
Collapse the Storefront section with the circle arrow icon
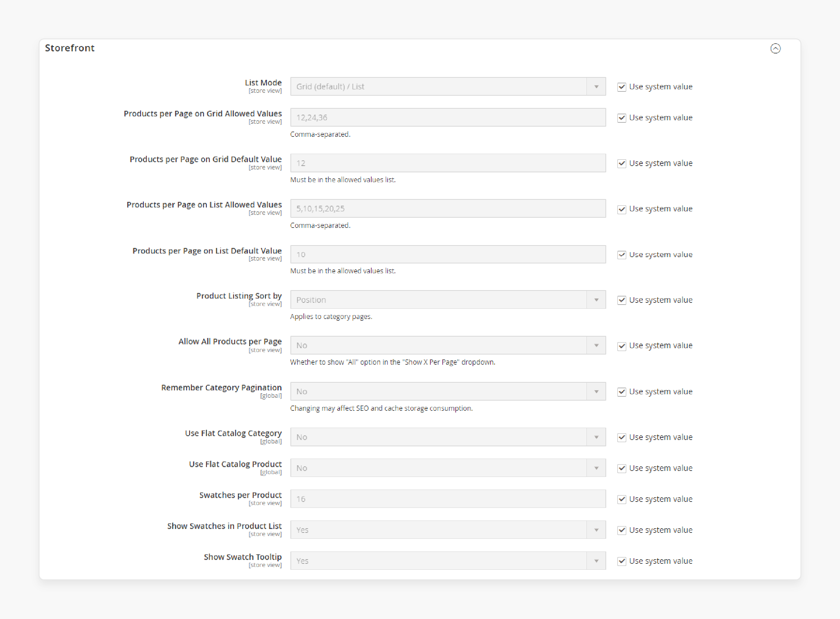coord(775,48)
